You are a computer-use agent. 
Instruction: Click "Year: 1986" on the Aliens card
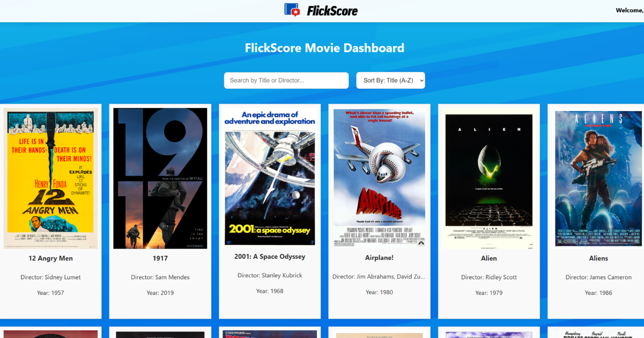(598, 293)
